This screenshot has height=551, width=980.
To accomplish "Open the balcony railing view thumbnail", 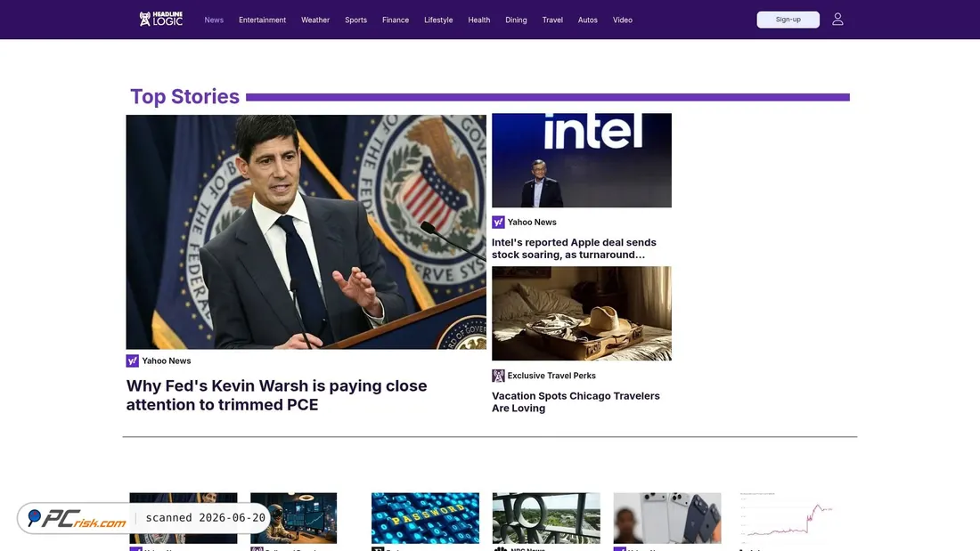I will pyautogui.click(x=546, y=518).
